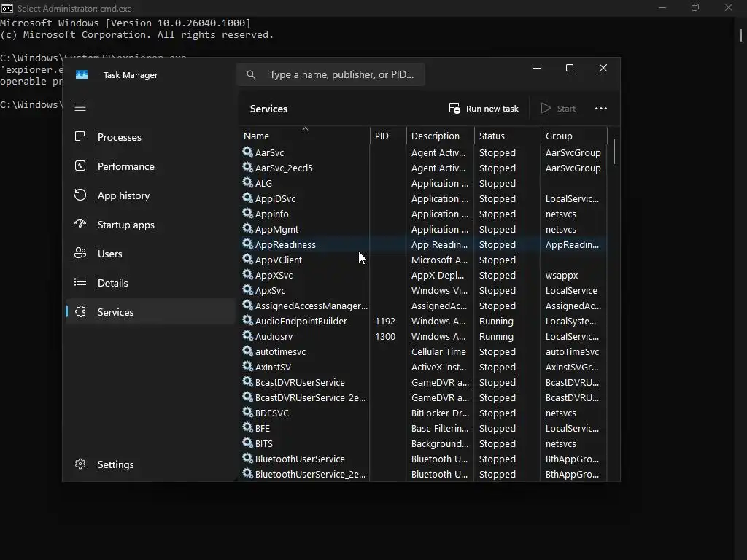Open the more options ellipsis menu
This screenshot has width=747, height=560.
601,109
